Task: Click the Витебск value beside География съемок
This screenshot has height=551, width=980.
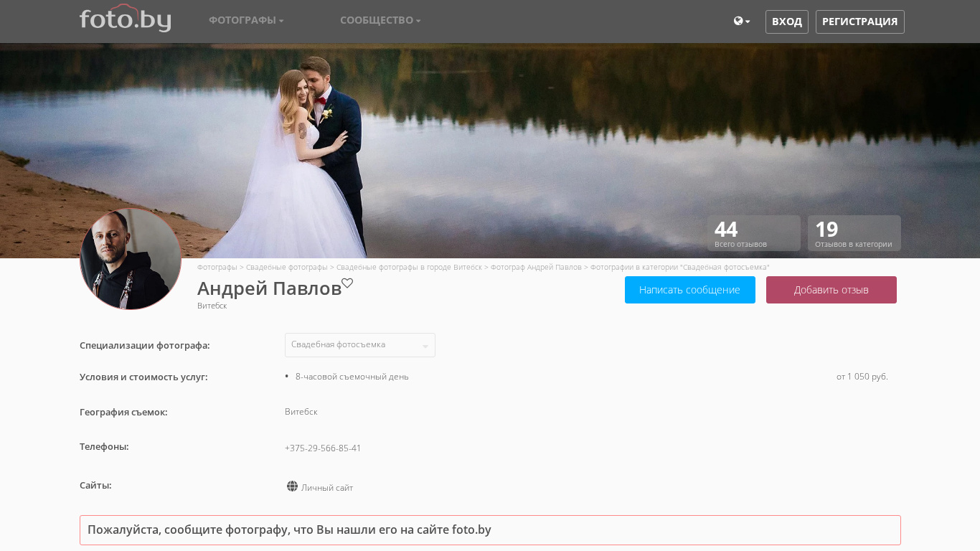Action: pyautogui.click(x=301, y=412)
